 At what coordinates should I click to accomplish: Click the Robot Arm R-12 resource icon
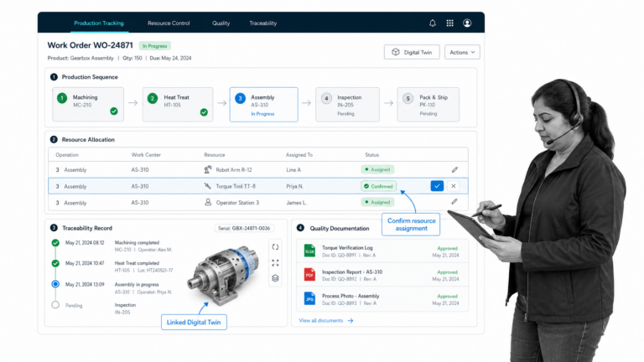[208, 169]
